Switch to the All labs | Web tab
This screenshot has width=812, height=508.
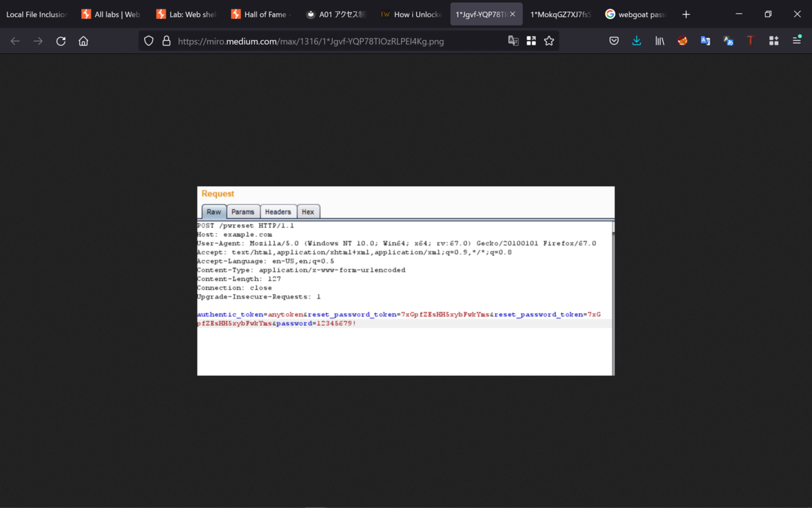[x=111, y=14]
